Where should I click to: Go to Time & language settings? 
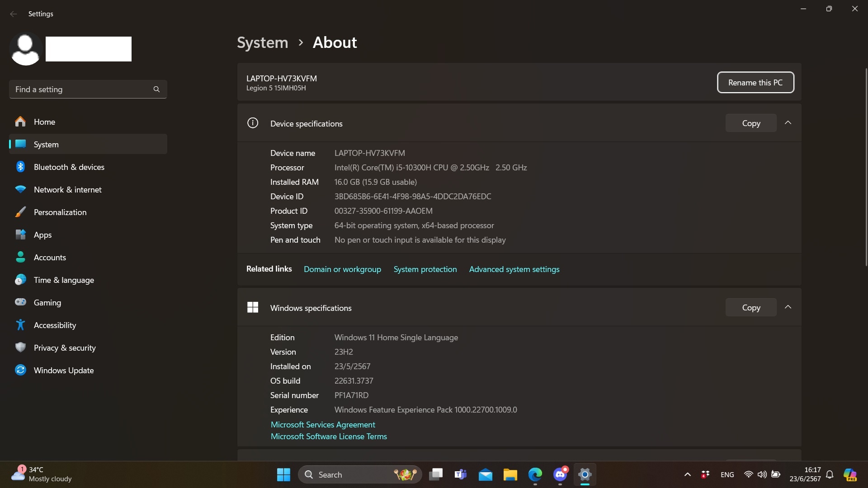64,280
